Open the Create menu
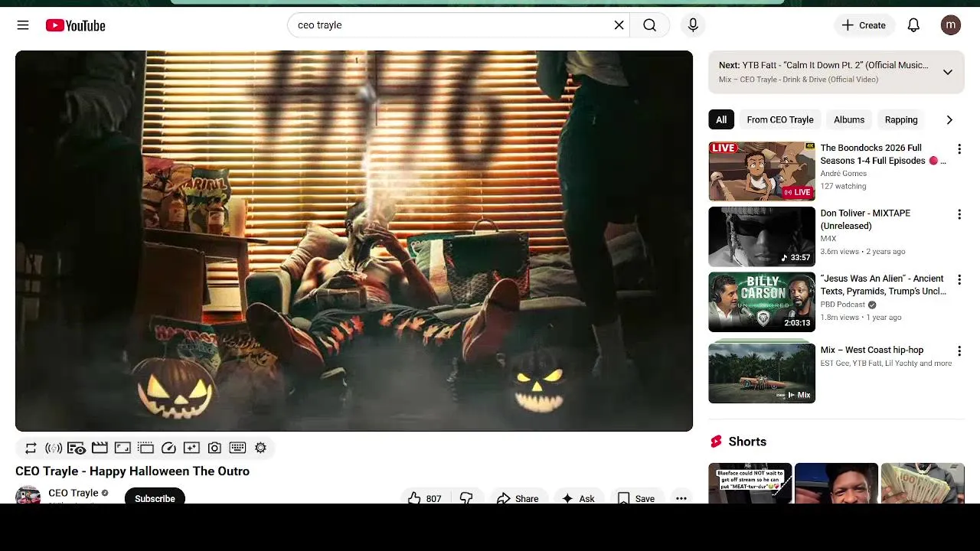 point(864,25)
